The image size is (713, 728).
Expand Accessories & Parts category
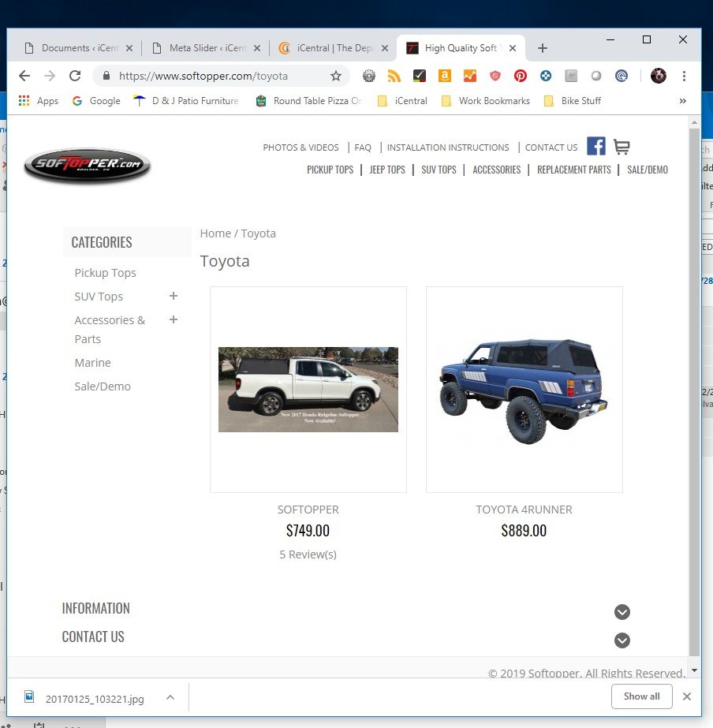coord(174,319)
